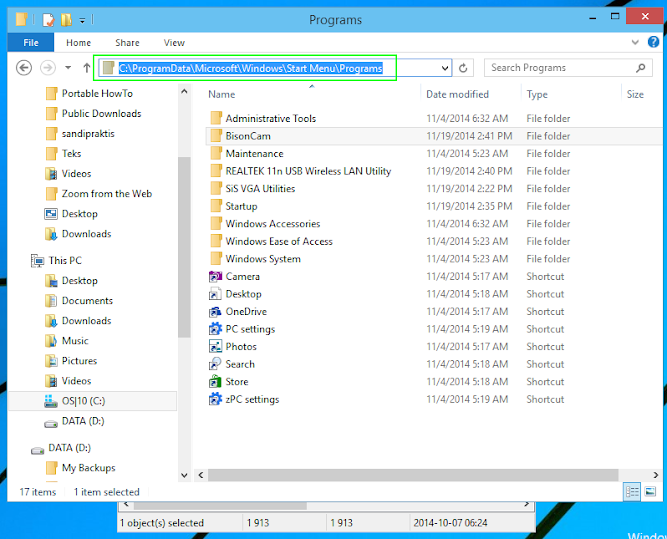
Task: Switch to the Home ribbon tab
Action: [x=78, y=43]
